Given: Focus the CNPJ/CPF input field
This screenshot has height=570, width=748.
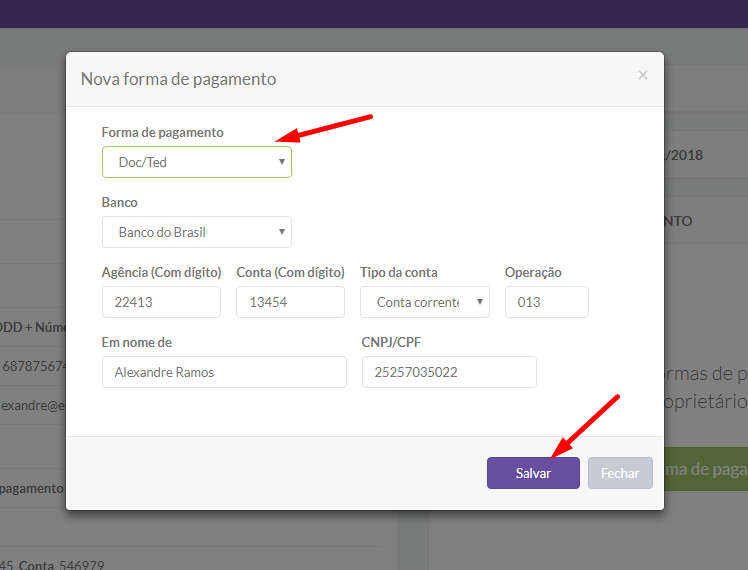Looking at the screenshot, I should 448,372.
